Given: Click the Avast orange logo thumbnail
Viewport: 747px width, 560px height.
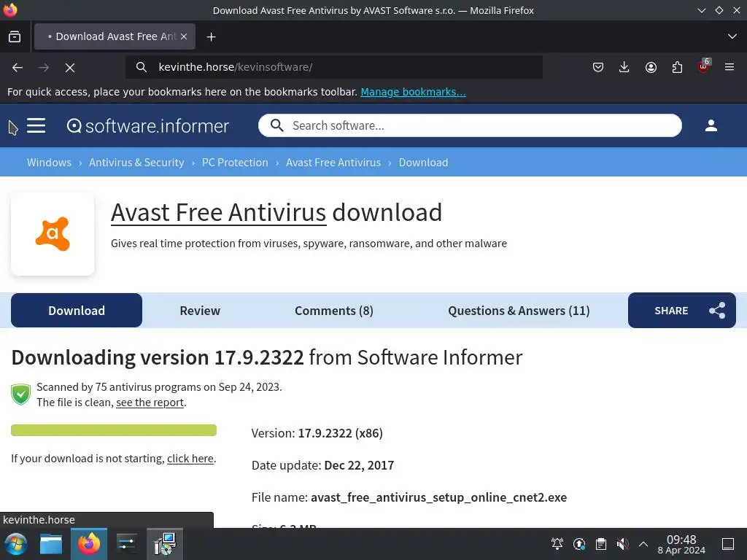Looking at the screenshot, I should [x=53, y=234].
